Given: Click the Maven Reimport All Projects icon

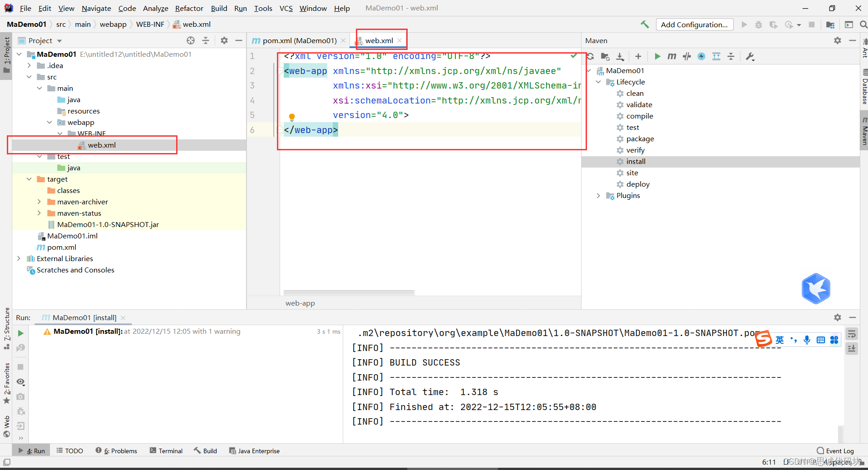Looking at the screenshot, I should click(x=590, y=56).
